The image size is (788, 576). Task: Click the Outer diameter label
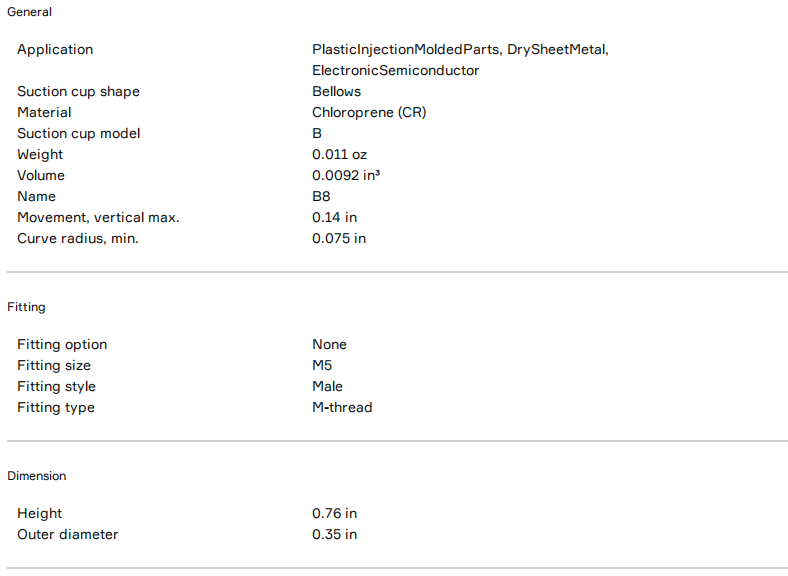click(x=68, y=534)
